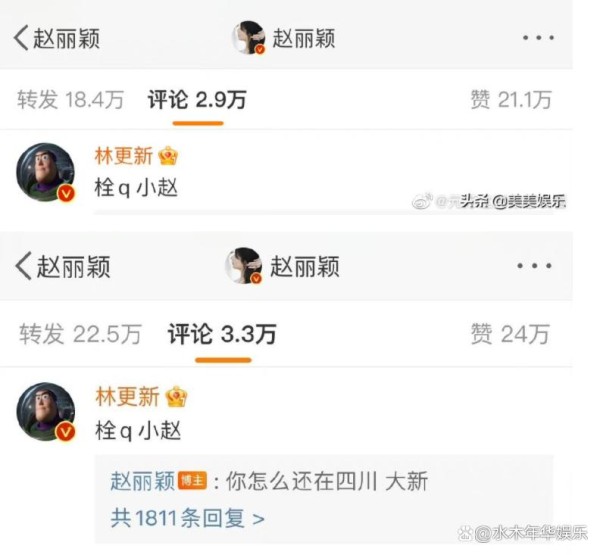Tap the 博主 badge in reply
The width and height of the screenshot is (600, 555).
(x=192, y=480)
